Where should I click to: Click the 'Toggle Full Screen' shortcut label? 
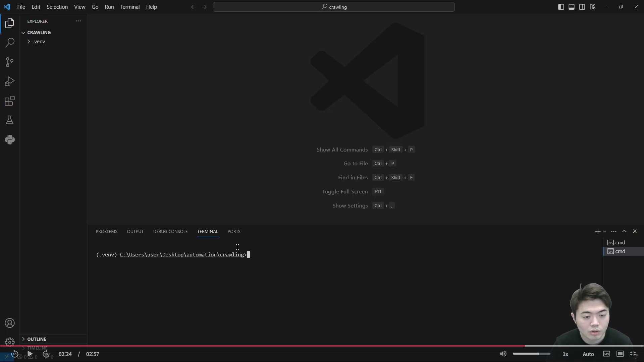(x=345, y=192)
